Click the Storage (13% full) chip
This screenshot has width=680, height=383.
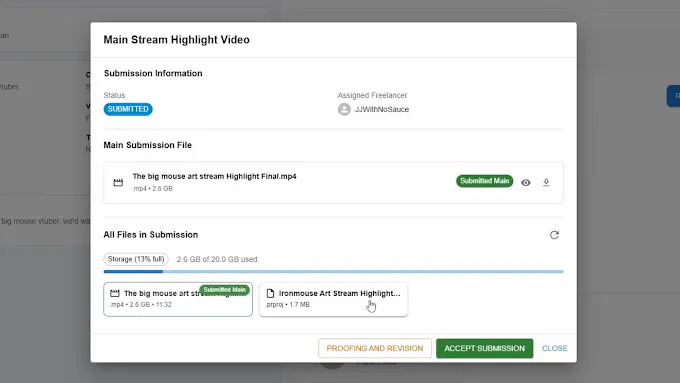pyautogui.click(x=136, y=259)
